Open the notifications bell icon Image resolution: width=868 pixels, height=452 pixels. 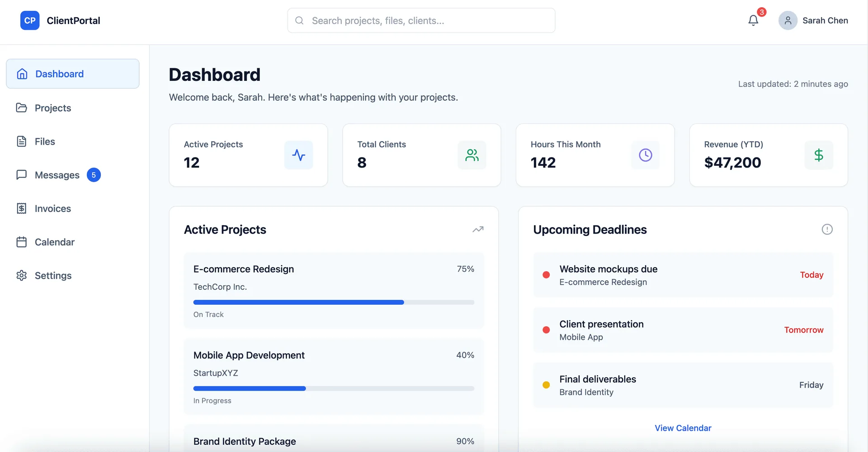(x=753, y=20)
